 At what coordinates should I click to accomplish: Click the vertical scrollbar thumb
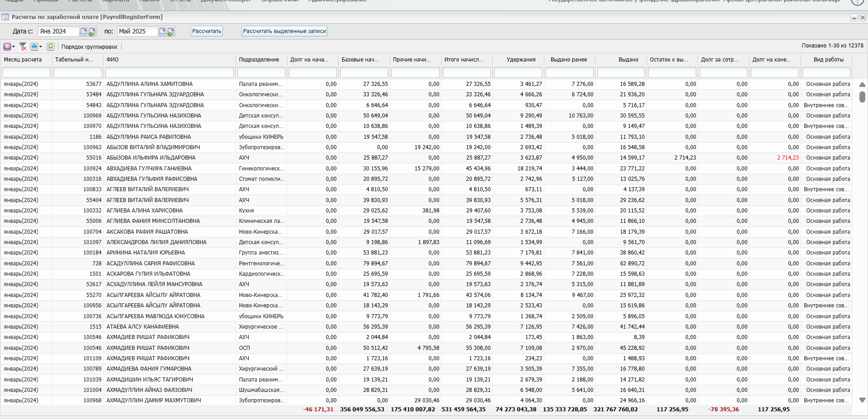click(x=862, y=97)
